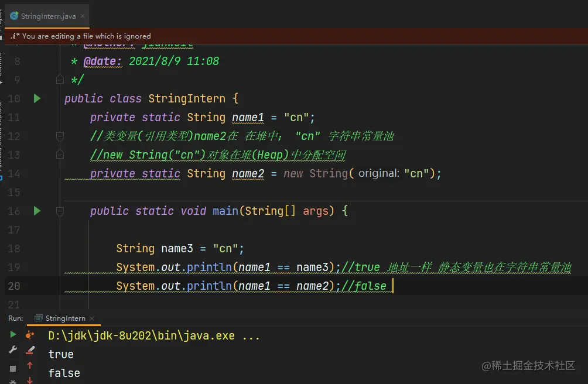Click the orange dotted icon beside Rerun
588x384 pixels.
click(x=30, y=335)
